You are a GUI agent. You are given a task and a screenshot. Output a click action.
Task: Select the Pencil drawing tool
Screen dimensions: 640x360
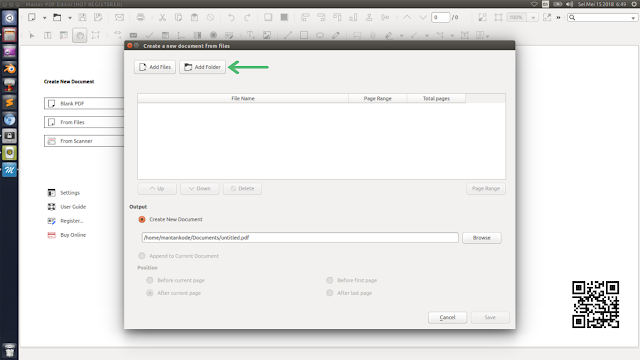[x=336, y=35]
